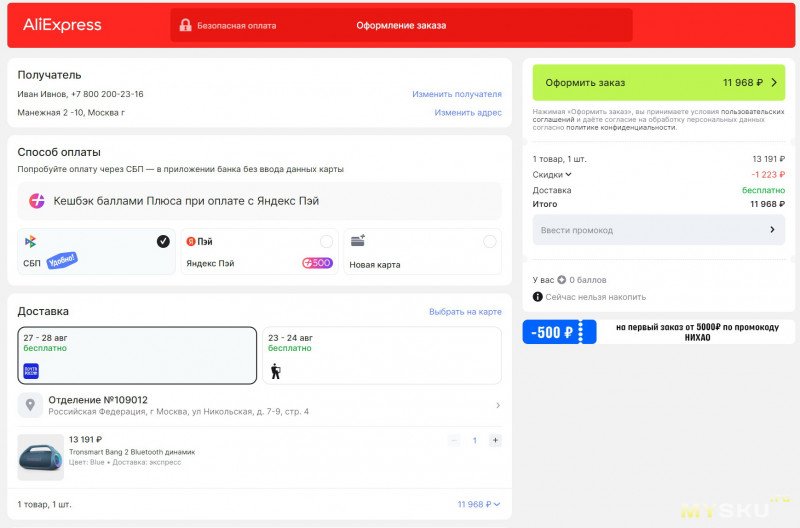
Task: Click the new card icon
Action: coord(358,240)
